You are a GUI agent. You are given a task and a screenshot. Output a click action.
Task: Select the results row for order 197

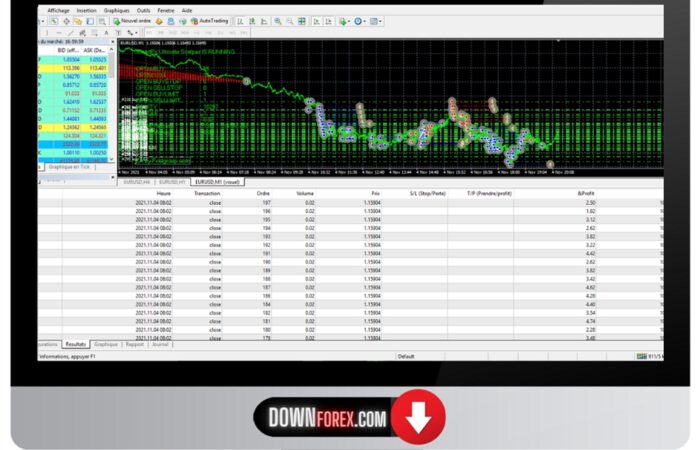point(350,203)
